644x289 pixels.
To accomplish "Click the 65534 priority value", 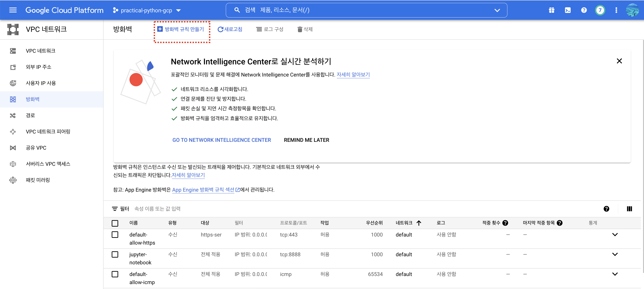I will 375,274.
